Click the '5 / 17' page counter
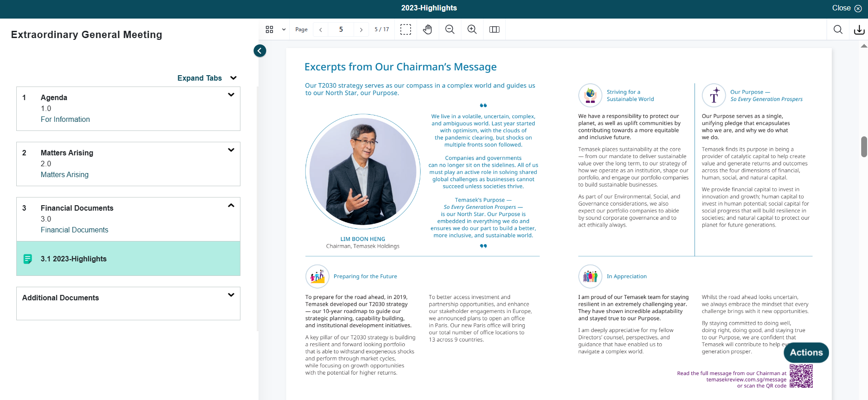868x400 pixels. coord(382,29)
